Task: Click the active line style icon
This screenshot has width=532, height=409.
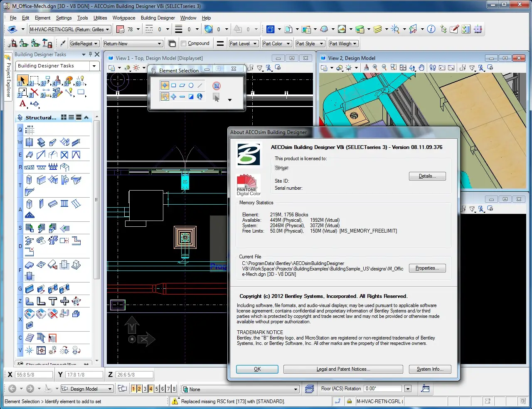Action: click(x=149, y=29)
